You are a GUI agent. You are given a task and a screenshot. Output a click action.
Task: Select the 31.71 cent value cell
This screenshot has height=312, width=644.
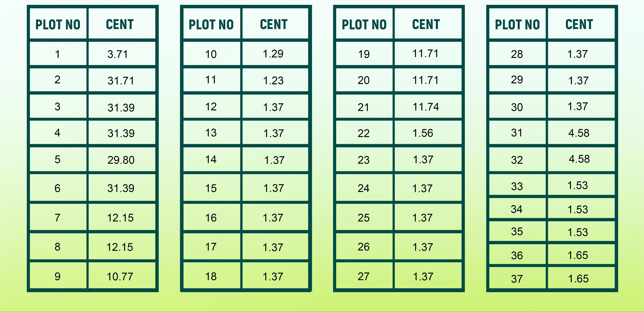[121, 81]
